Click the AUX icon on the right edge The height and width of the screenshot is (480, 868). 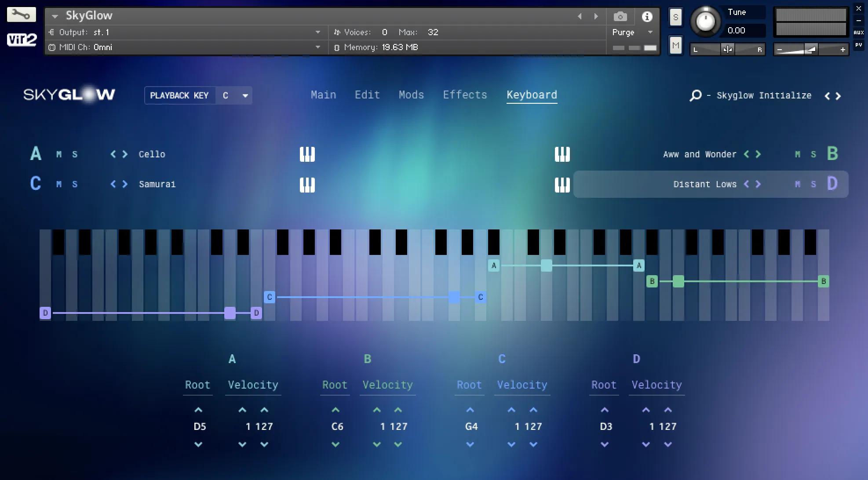[858, 32]
